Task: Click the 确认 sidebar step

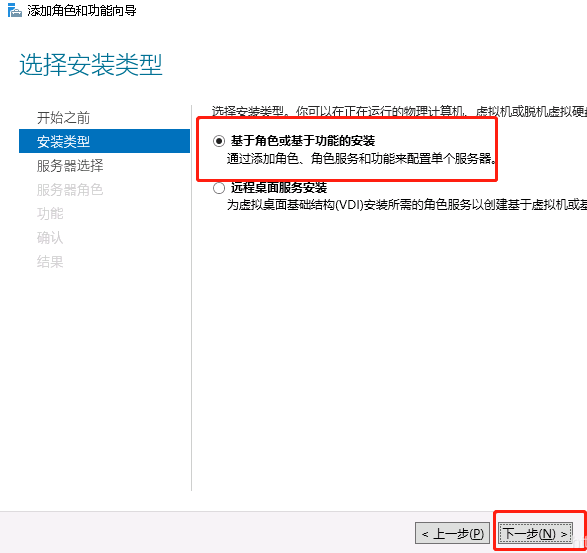Action: [50, 237]
